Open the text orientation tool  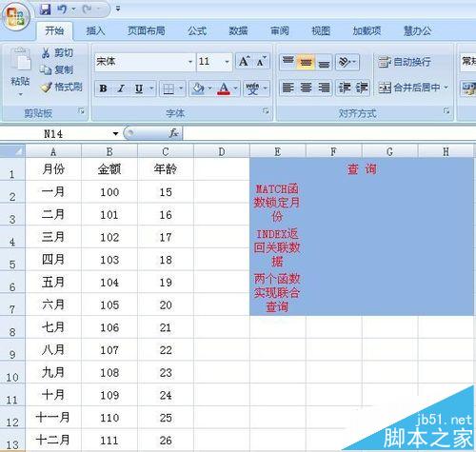347,61
